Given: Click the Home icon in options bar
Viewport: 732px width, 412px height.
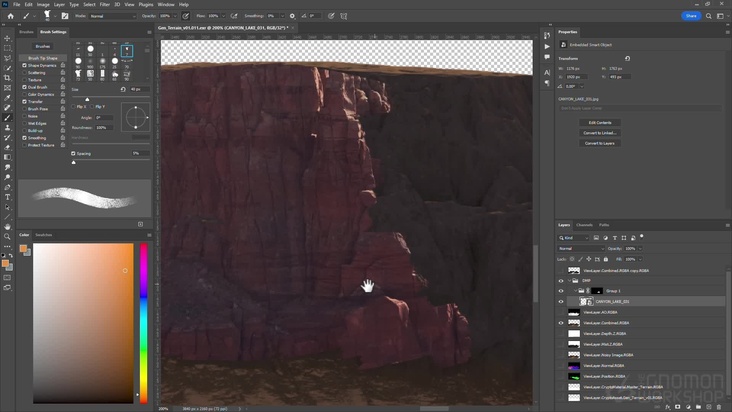Looking at the screenshot, I should 10,16.
